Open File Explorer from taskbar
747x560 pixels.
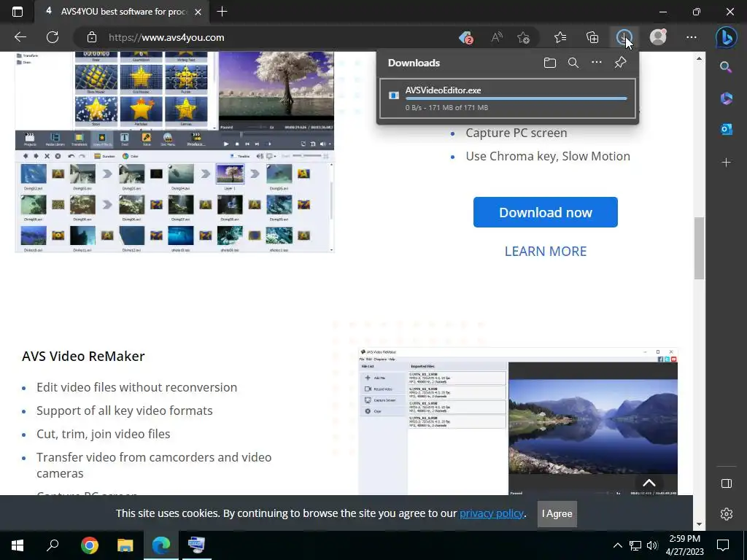pyautogui.click(x=125, y=545)
